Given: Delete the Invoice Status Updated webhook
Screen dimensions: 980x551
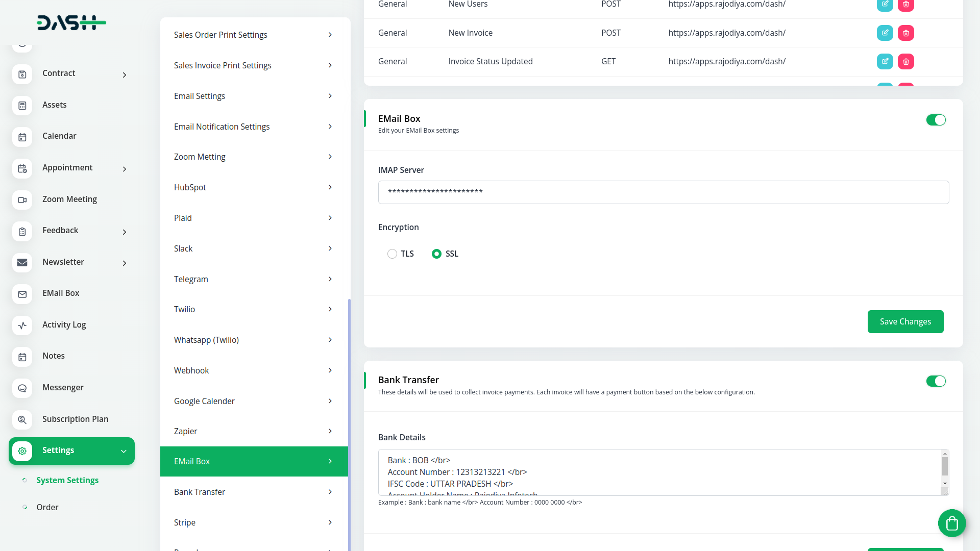Looking at the screenshot, I should tap(905, 61).
